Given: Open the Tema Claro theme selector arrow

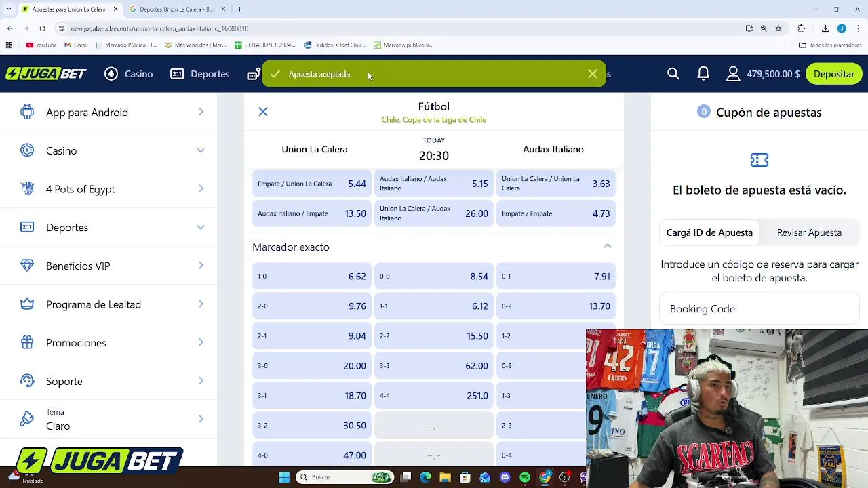Looking at the screenshot, I should tap(201, 419).
